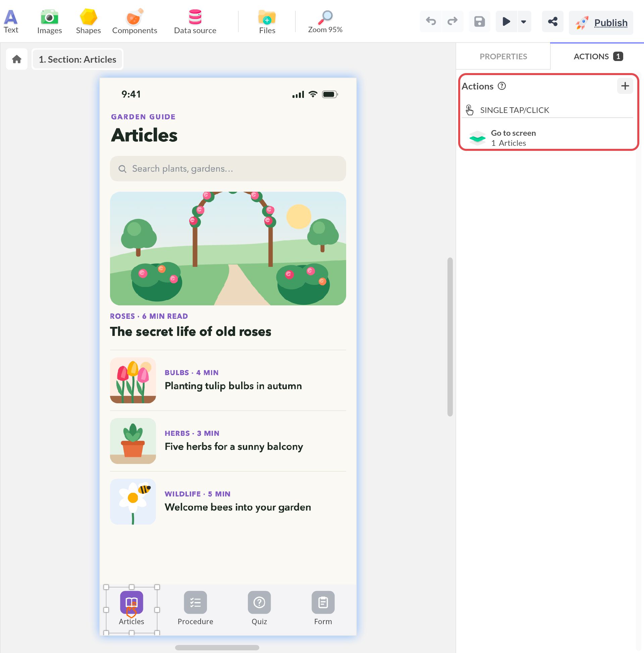Click 'Five herbs for a sunny balcony'
The width and height of the screenshot is (644, 653).
click(234, 447)
